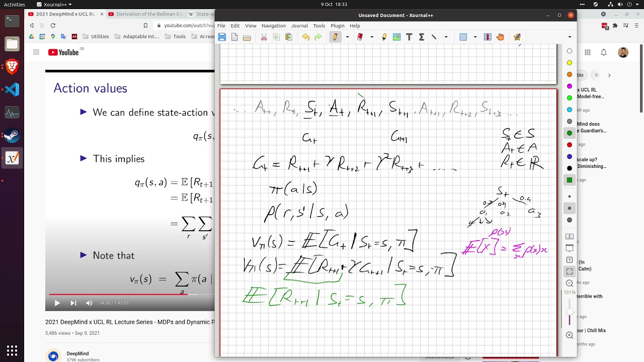
Task: Click the Cut scissors icon
Action: 264,37
